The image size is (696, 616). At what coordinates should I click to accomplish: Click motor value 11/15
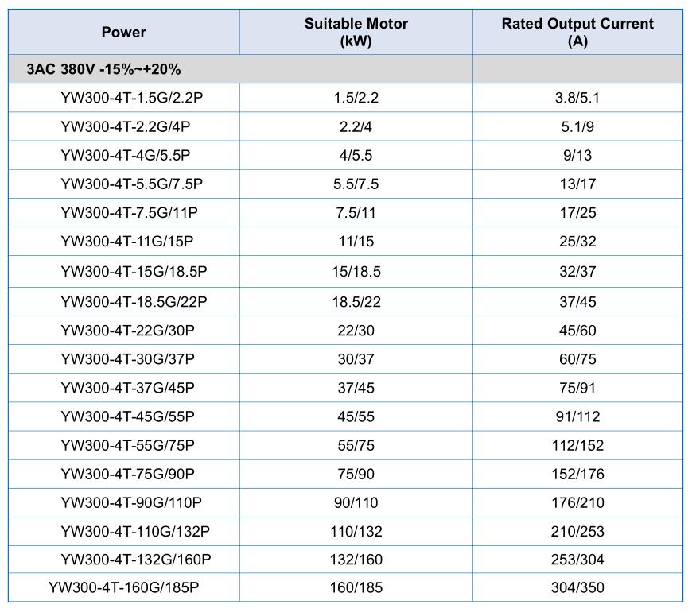coord(356,242)
